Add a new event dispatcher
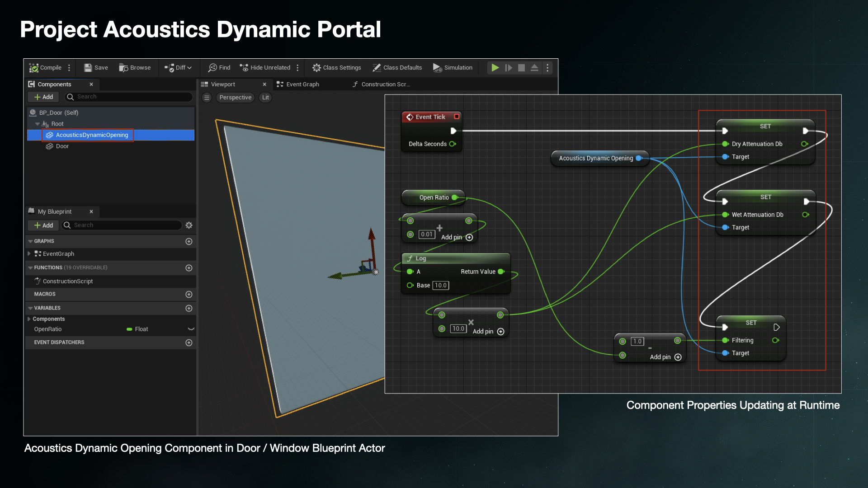The width and height of the screenshot is (868, 488). (189, 343)
